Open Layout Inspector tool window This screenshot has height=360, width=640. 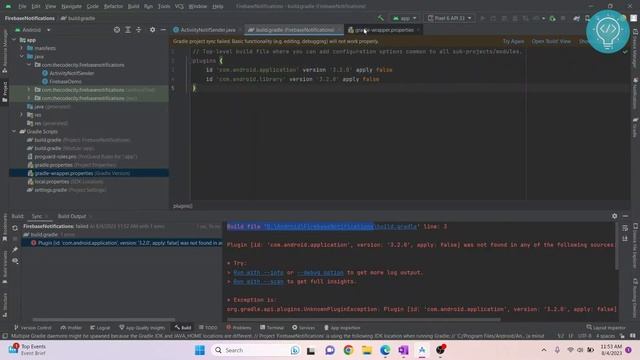[606, 327]
